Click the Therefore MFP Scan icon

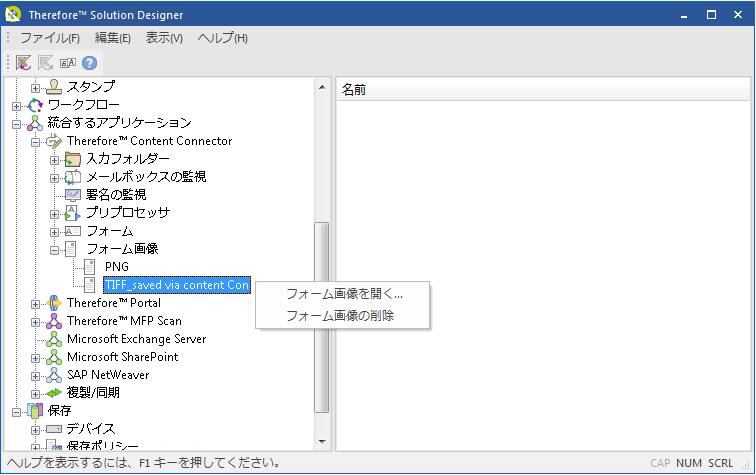54,321
